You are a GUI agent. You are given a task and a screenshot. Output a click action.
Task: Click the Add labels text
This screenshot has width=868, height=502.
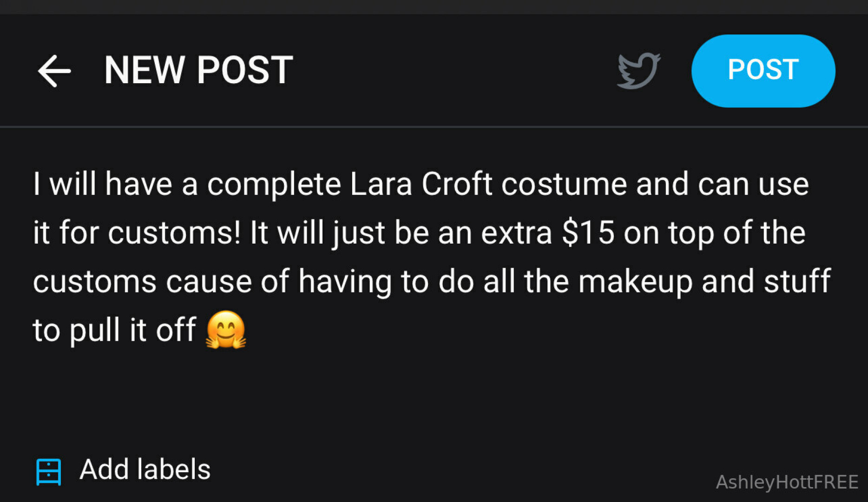145,469
